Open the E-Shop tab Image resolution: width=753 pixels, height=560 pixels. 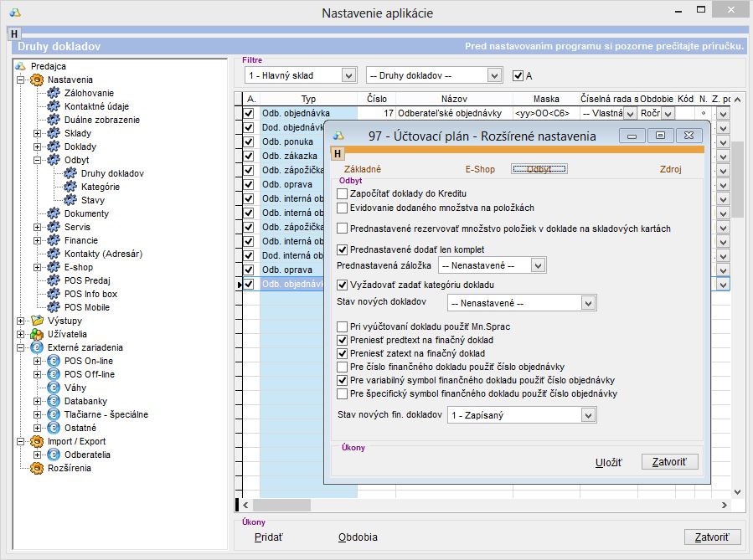[x=480, y=169]
